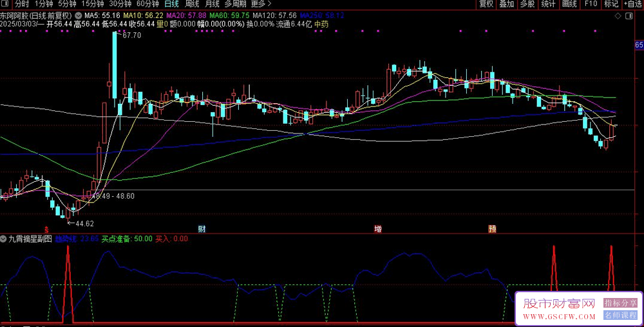644x327 pixels.
Task: Open the F10 company info
Action: tap(590, 4)
